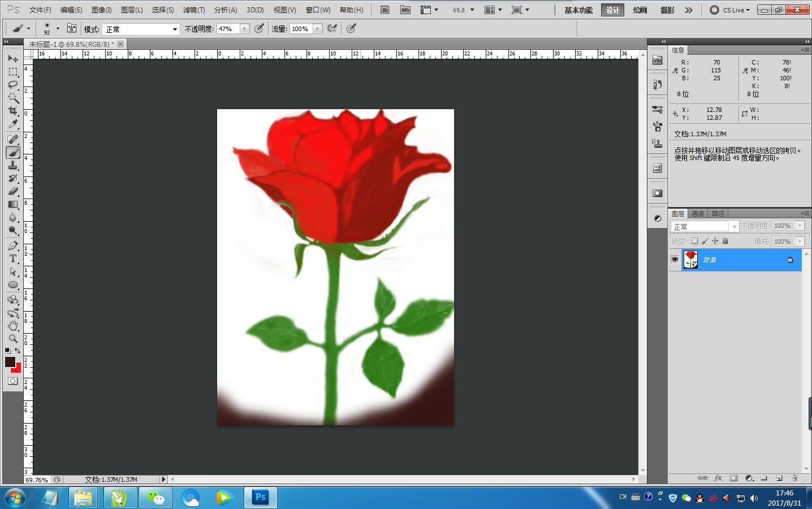This screenshot has height=509, width=812.
Task: Open the brush preset picker arrow
Action: point(58,29)
